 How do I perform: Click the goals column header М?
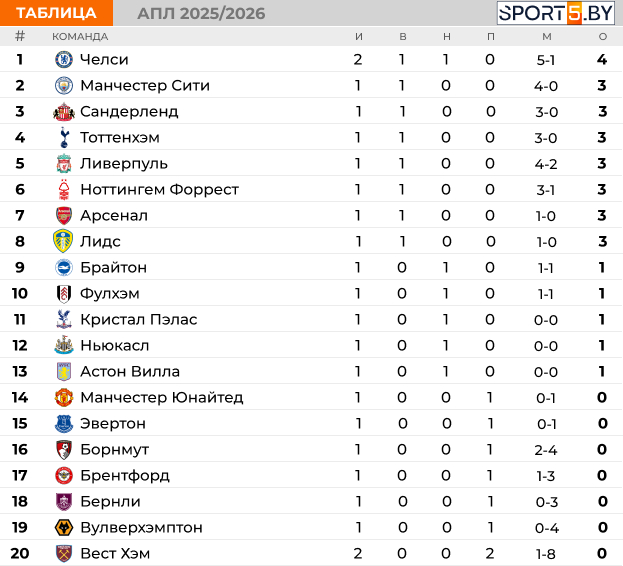(547, 37)
